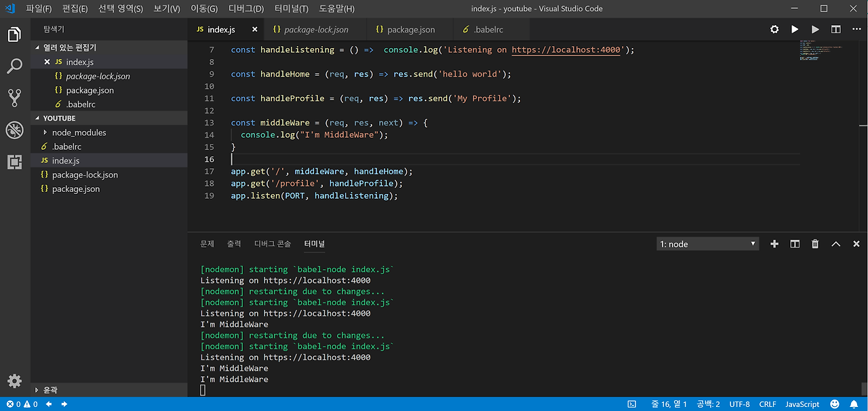Open the Source Control view

14,98
